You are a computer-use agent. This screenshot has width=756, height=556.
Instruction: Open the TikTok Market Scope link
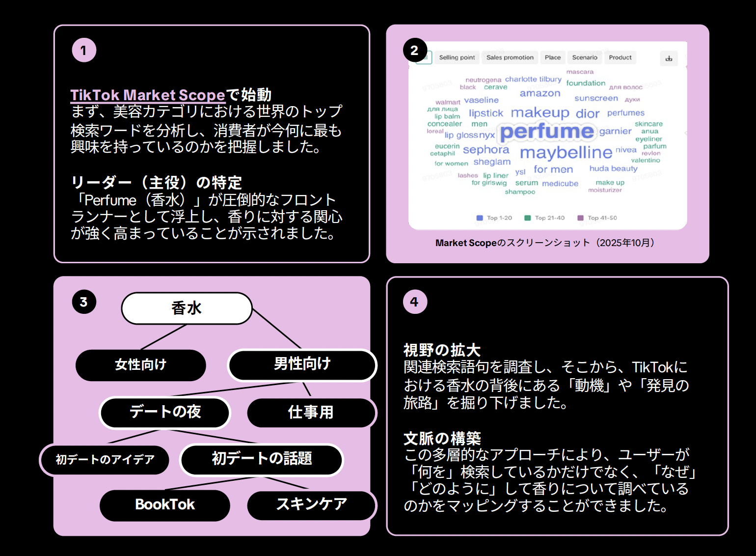tap(148, 95)
